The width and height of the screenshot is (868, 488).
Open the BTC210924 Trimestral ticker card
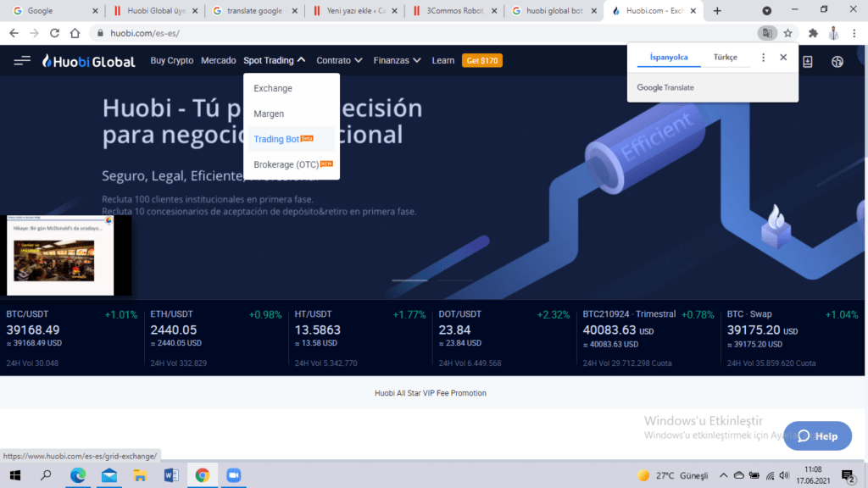(648, 337)
